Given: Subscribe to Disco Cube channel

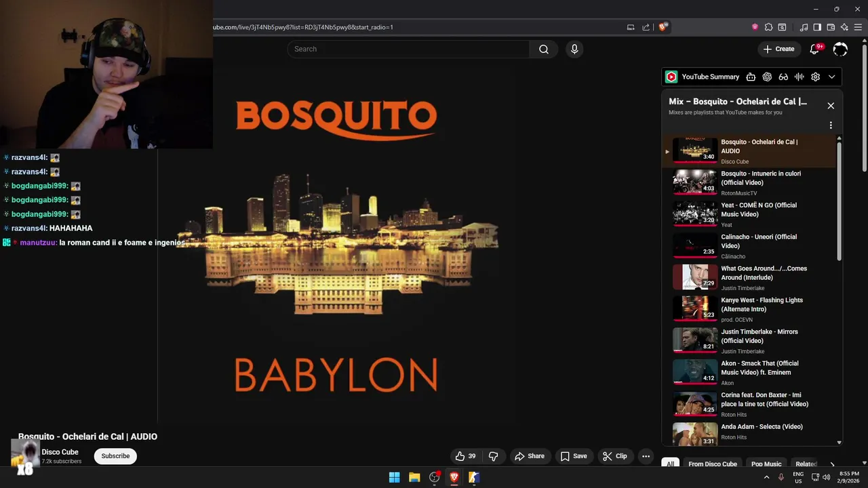Looking at the screenshot, I should [115, 456].
